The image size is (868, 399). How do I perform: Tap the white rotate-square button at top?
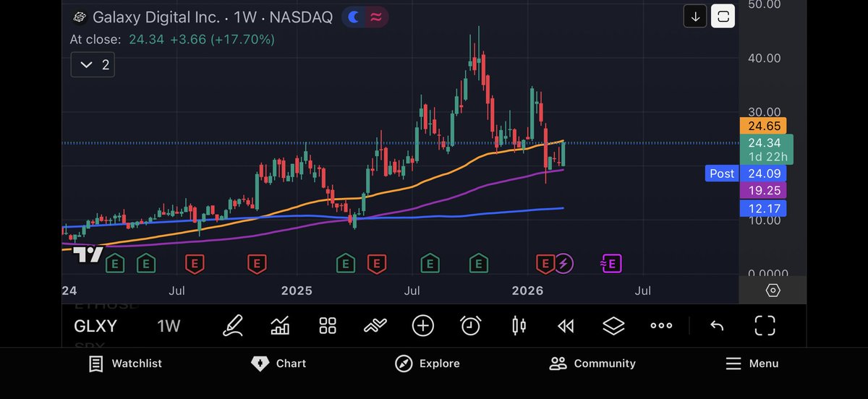[723, 17]
